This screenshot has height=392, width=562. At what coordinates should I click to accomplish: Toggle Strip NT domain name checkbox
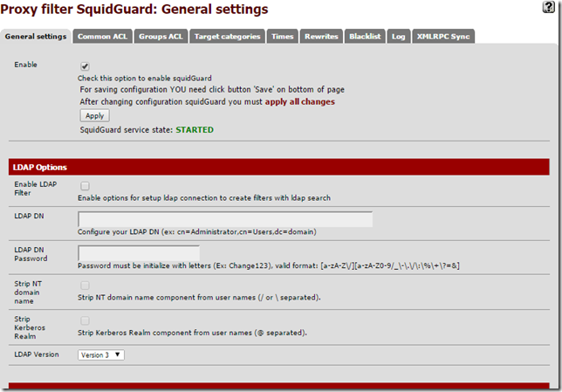[x=85, y=285]
